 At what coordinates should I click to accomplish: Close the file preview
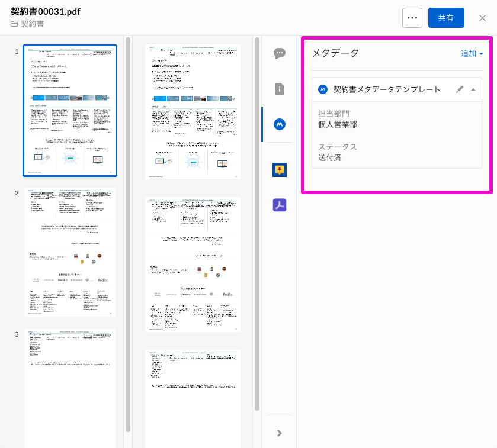tap(482, 18)
